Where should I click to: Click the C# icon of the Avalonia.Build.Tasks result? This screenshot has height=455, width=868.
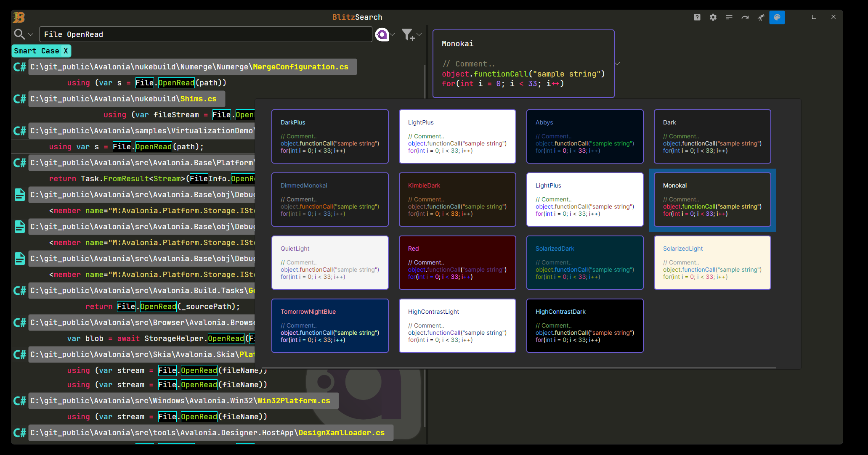(x=20, y=291)
